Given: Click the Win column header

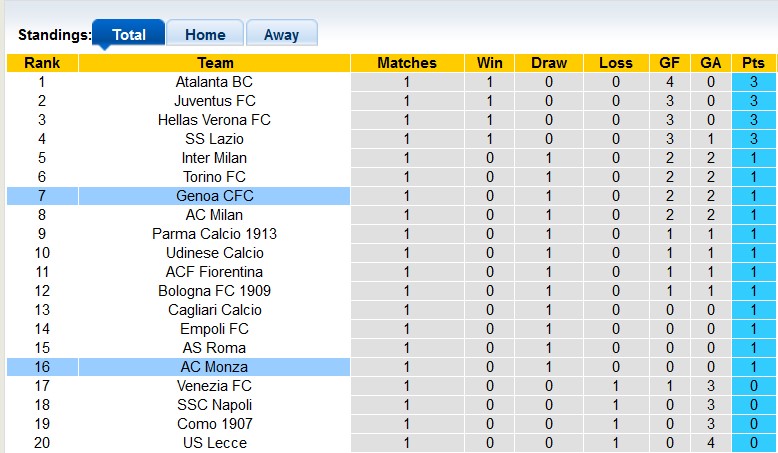Looking at the screenshot, I should pos(490,63).
